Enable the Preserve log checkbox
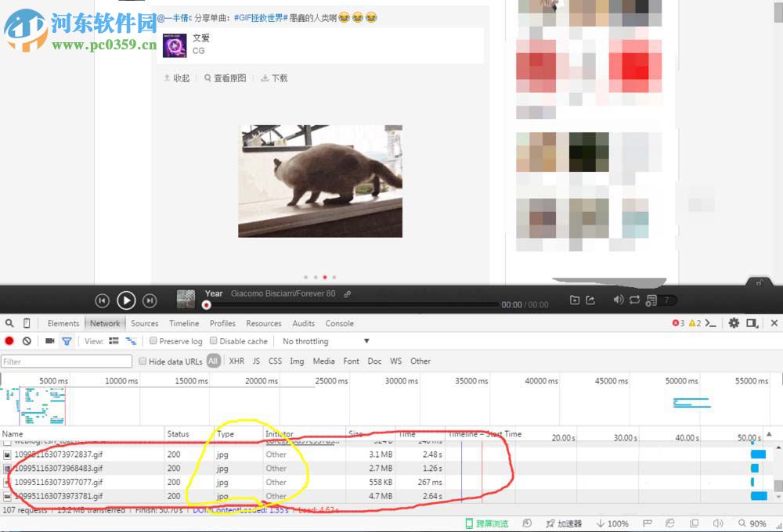The image size is (783, 532). [155, 341]
